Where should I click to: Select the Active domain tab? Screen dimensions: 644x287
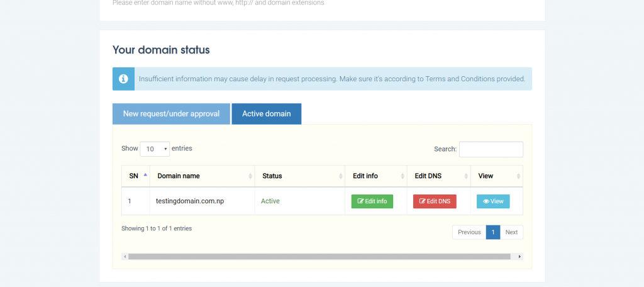pyautogui.click(x=267, y=114)
